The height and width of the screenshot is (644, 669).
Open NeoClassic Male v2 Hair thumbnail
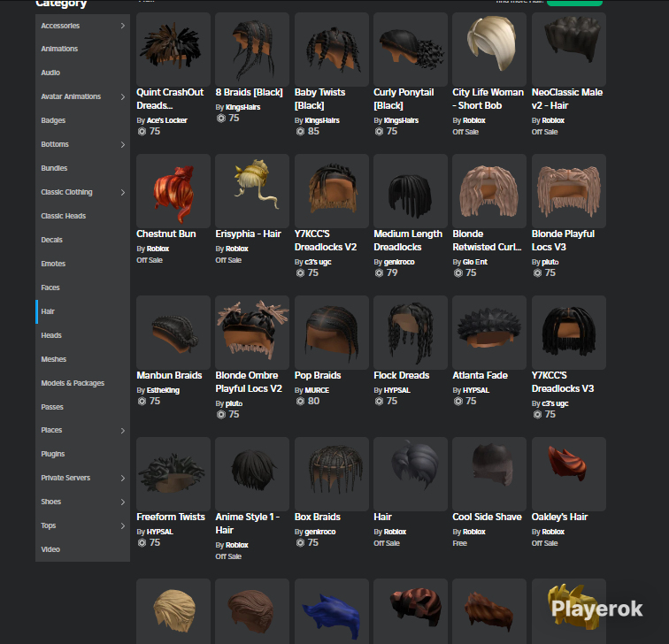pos(569,50)
